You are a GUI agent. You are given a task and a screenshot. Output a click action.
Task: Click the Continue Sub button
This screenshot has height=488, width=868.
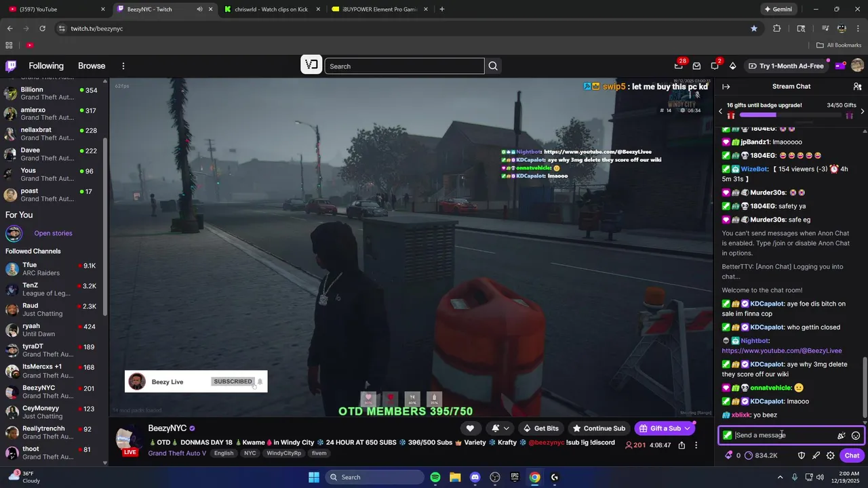[599, 428]
